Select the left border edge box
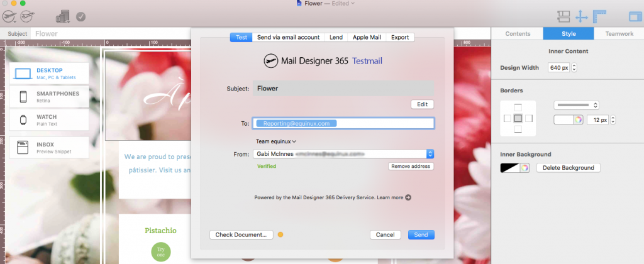 pyautogui.click(x=508, y=118)
